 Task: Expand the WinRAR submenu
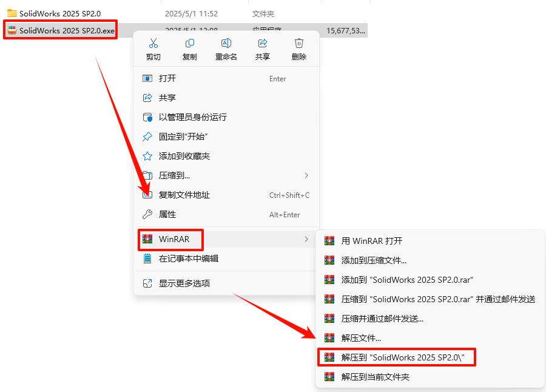226,239
